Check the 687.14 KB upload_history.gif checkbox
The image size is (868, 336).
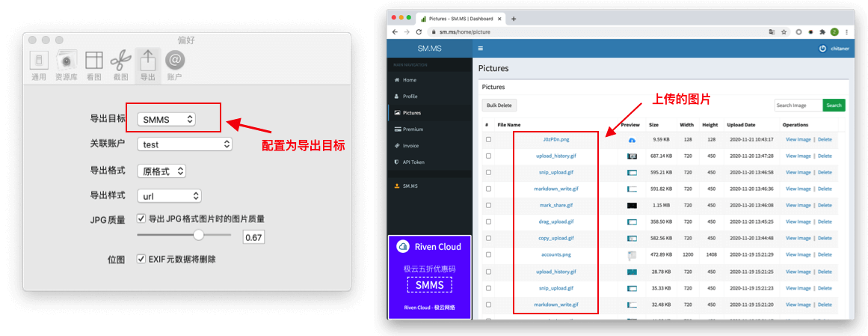(x=488, y=156)
